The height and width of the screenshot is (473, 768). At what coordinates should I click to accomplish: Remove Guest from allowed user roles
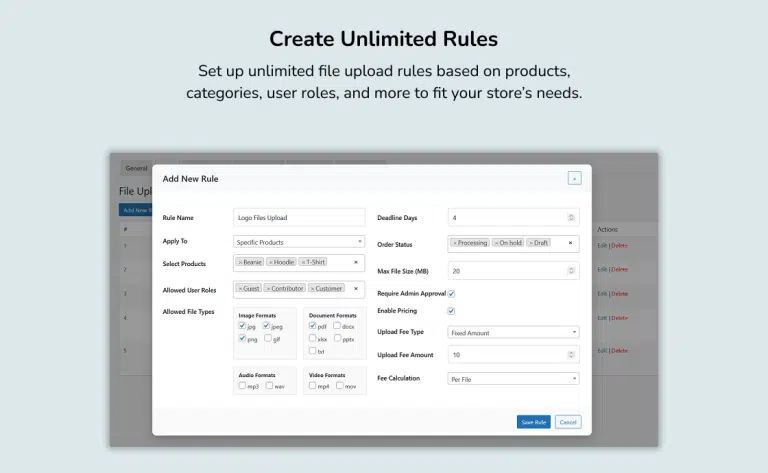(x=240, y=288)
